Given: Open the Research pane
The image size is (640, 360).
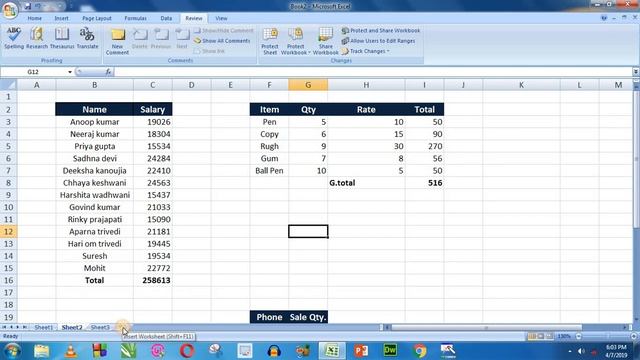Looking at the screenshot, I should click(x=37, y=38).
